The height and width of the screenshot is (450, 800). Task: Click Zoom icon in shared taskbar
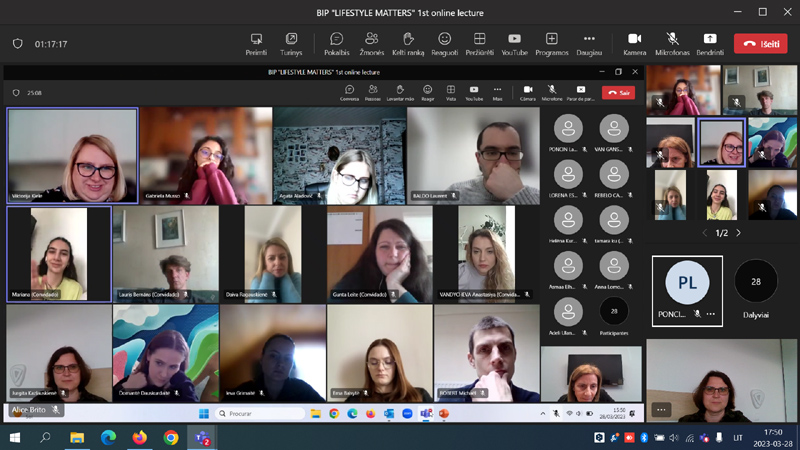407,413
